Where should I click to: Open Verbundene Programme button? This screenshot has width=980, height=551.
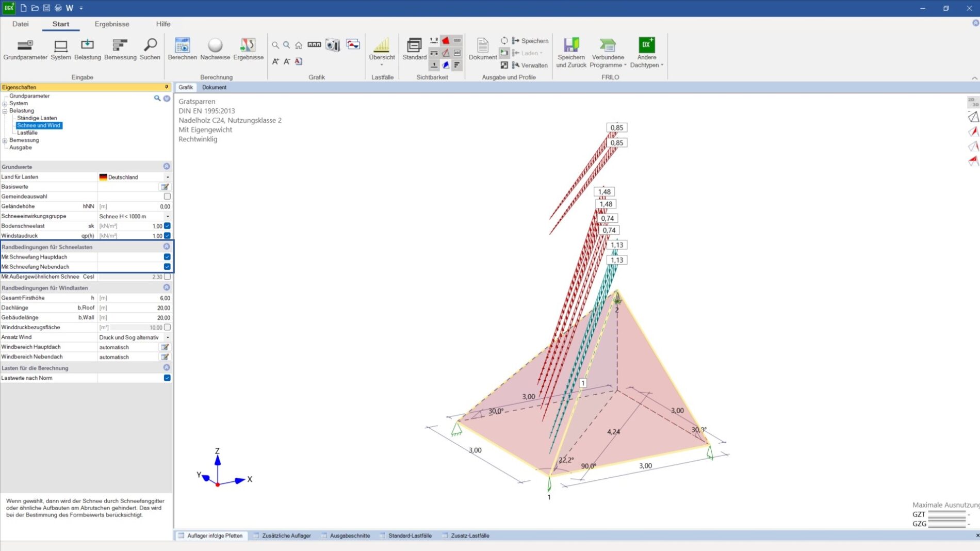[608, 53]
